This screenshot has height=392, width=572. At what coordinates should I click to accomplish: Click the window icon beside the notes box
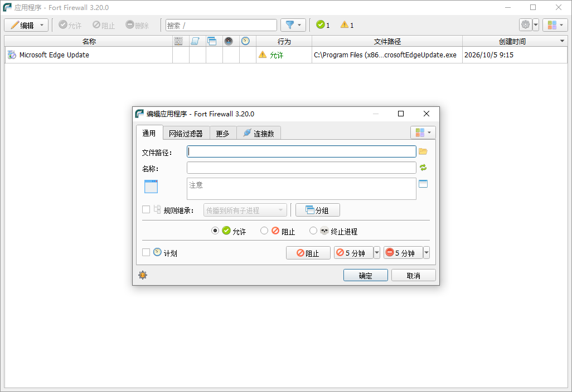(423, 184)
